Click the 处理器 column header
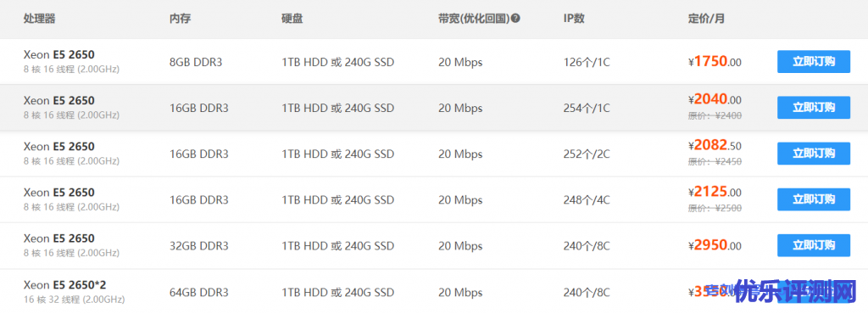This screenshot has width=868, height=314. [x=39, y=19]
